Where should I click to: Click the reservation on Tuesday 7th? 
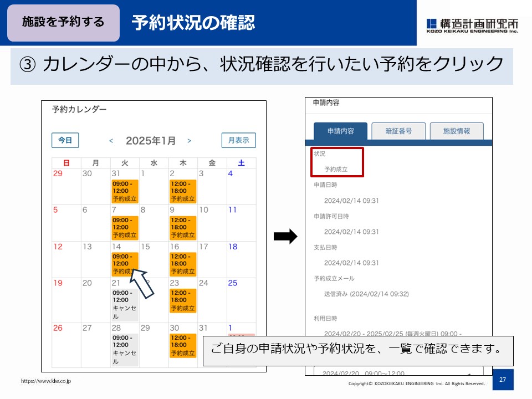coord(125,227)
